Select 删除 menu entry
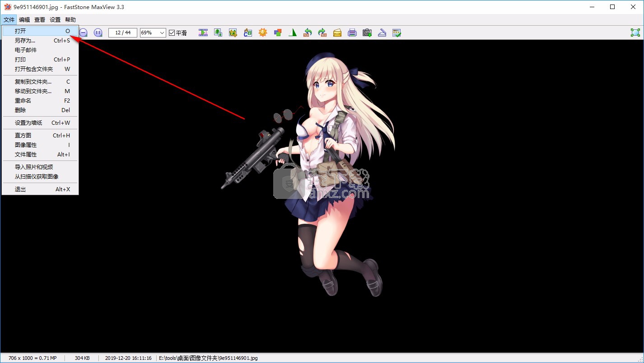This screenshot has height=363, width=644. pyautogui.click(x=40, y=110)
